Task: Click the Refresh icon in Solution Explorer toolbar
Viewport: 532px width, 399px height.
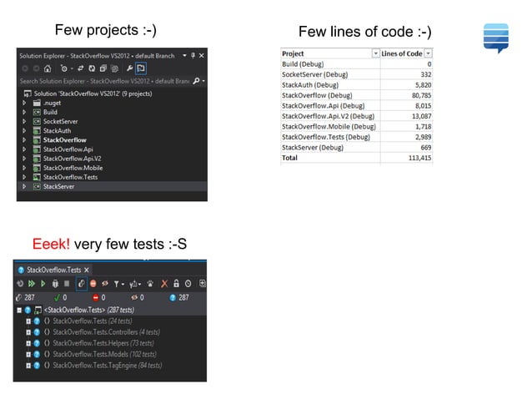Action: pos(92,68)
